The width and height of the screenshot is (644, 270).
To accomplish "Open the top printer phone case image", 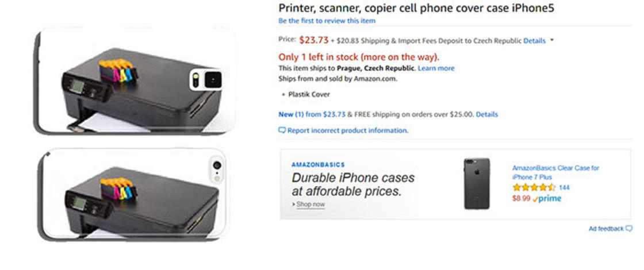I will (x=135, y=82).
